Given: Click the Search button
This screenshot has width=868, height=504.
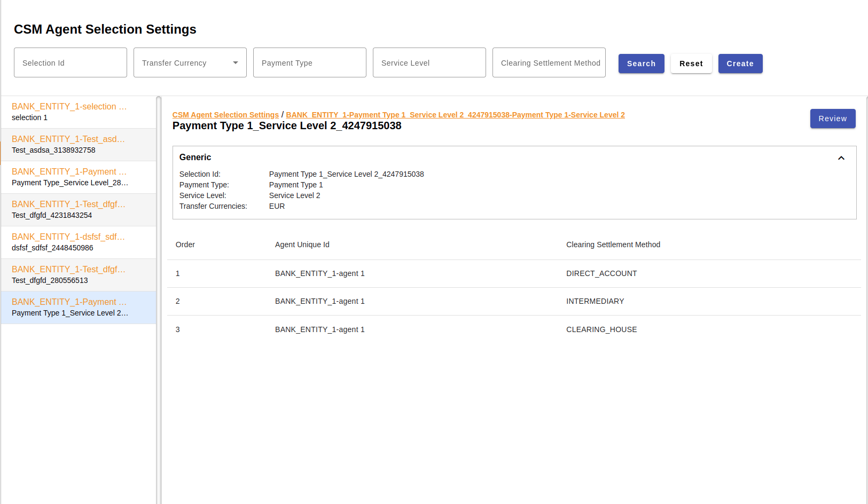Looking at the screenshot, I should pos(641,64).
